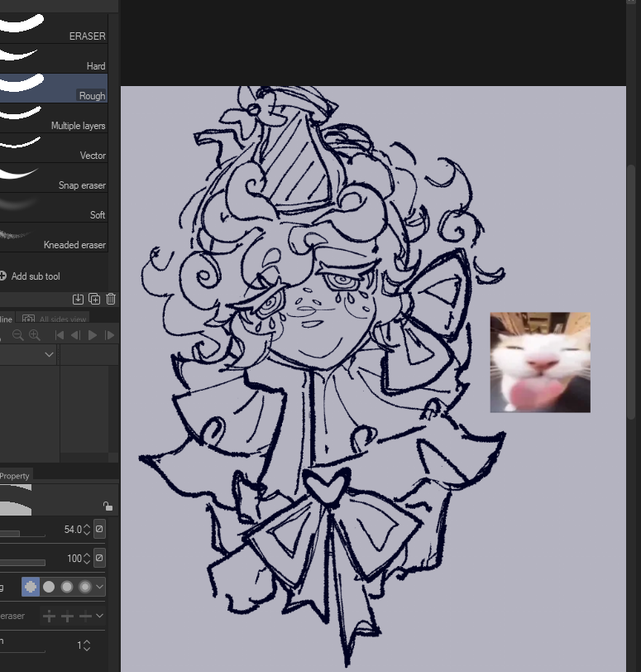This screenshot has height=672, width=641.
Task: Expand the anti-aliasing options dropdown
Action: 100,587
